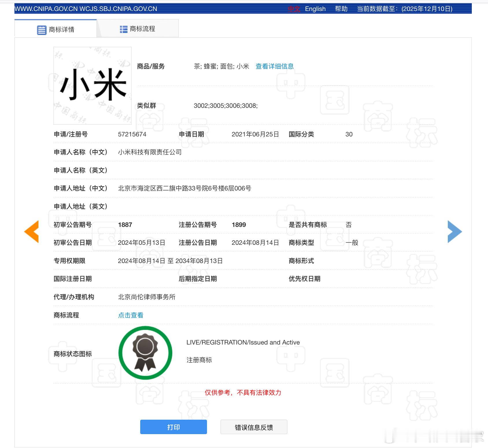Select the registration number 57215674

[132, 134]
